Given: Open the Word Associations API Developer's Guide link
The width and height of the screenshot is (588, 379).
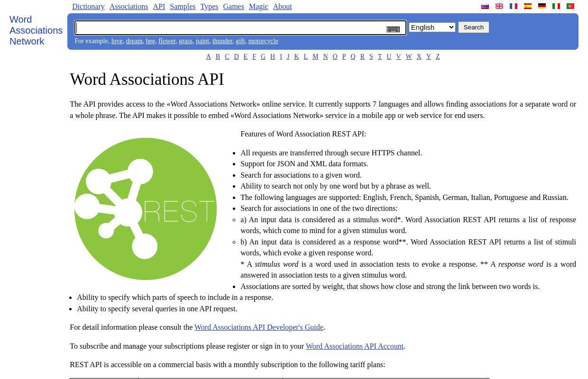Looking at the screenshot, I should [x=259, y=327].
